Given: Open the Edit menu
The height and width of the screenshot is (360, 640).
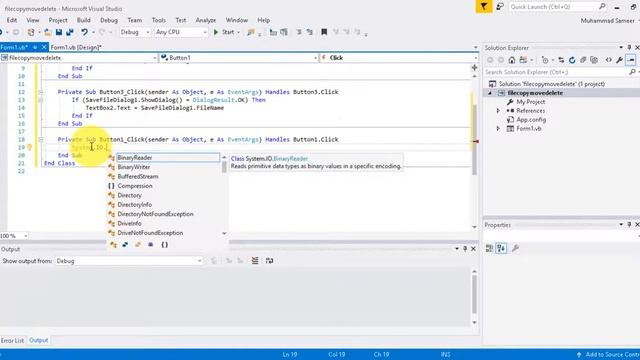Looking at the screenshot, I should [12, 20].
